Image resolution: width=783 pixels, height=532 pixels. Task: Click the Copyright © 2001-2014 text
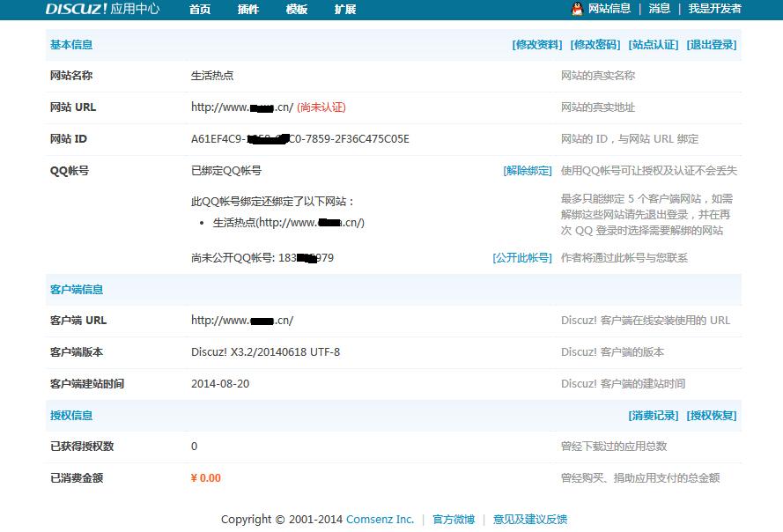[282, 520]
